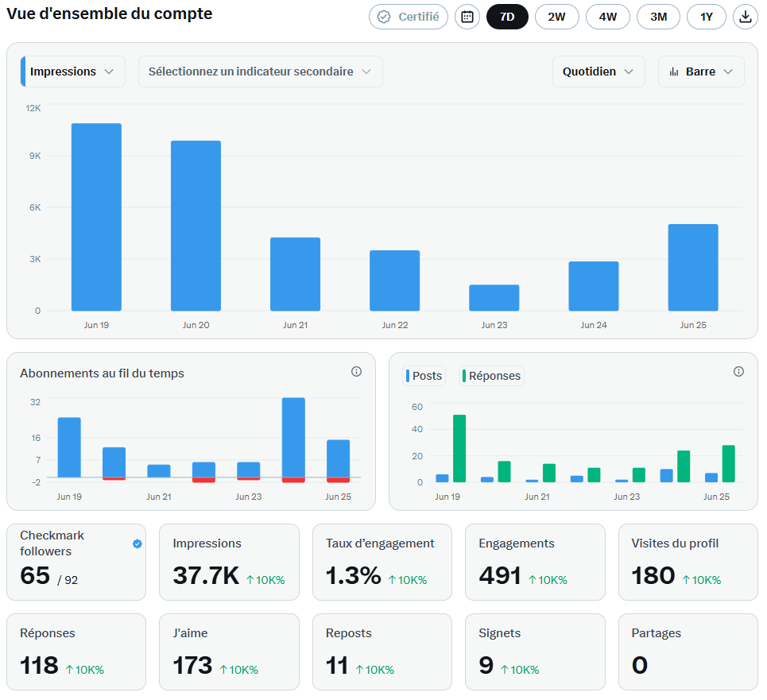Click the Jun 19 impressions bar
This screenshot has width=767, height=700.
(96, 217)
